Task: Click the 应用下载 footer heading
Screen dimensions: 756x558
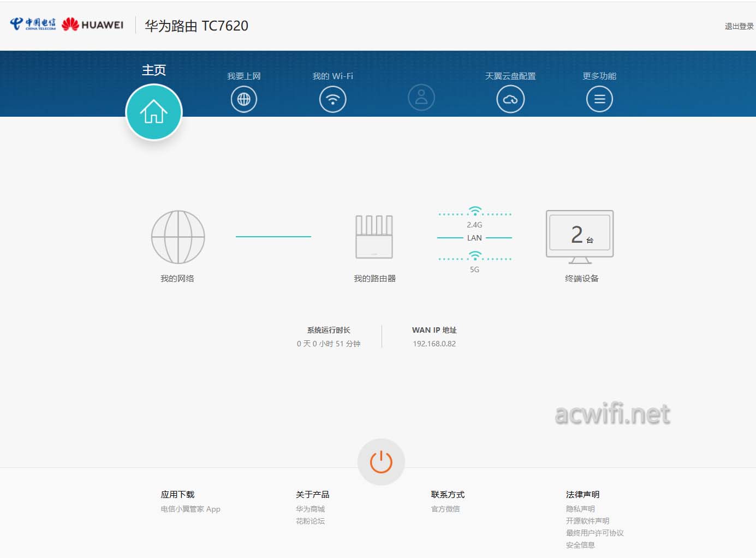Action: pyautogui.click(x=177, y=494)
